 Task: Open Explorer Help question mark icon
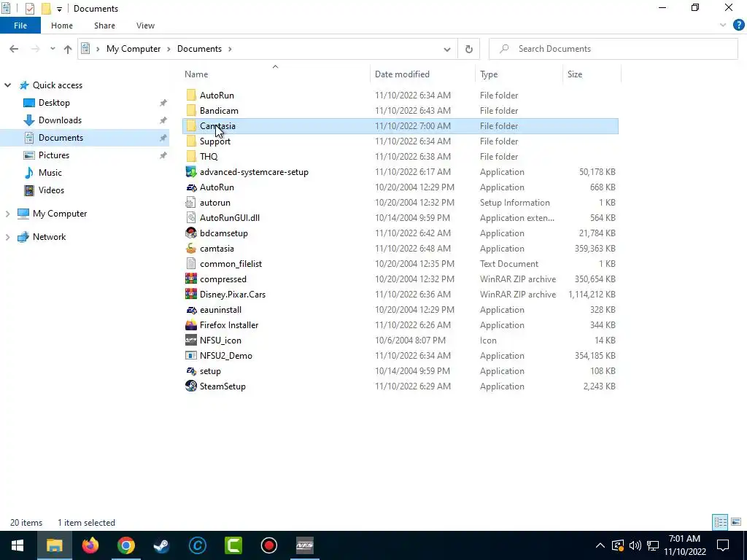[x=738, y=26]
